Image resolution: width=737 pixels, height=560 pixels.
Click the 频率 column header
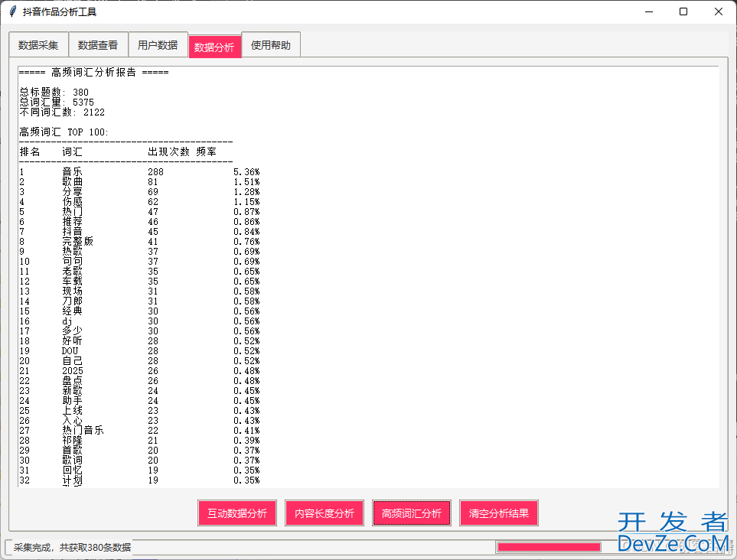pos(207,151)
